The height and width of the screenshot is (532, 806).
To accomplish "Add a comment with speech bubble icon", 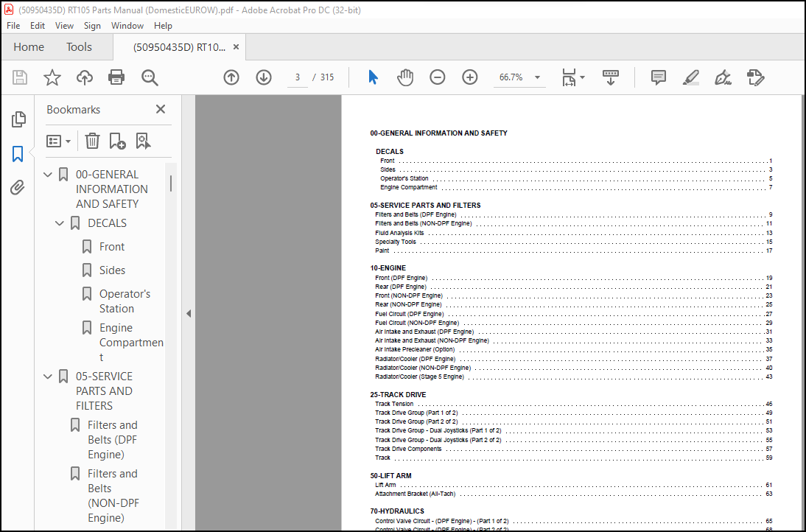I will [x=659, y=77].
